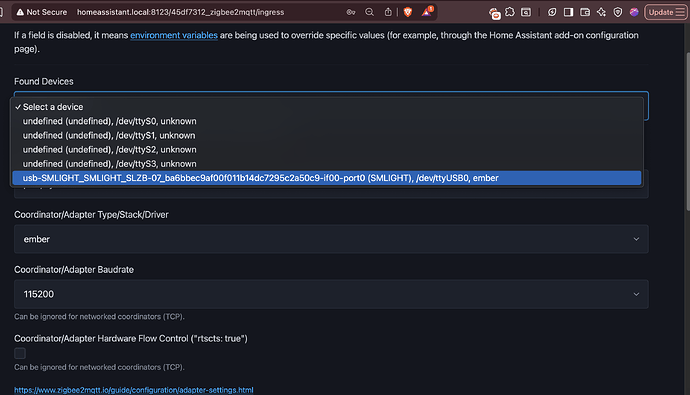The image size is (690, 395).
Task: Open the Brave Wallet icon
Action: (x=585, y=12)
